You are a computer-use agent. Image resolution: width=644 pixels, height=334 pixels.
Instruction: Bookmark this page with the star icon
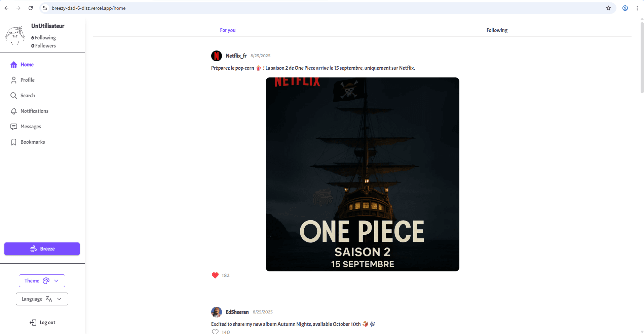(608, 8)
